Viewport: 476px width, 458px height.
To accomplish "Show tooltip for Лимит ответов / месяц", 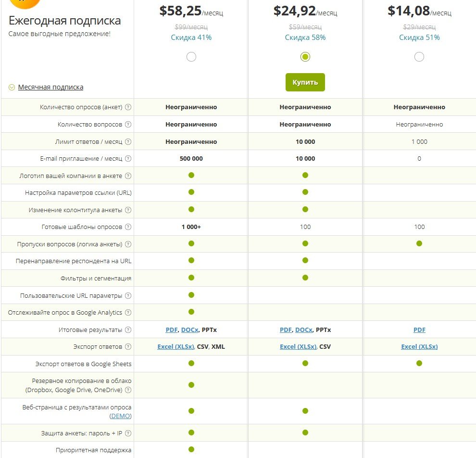I will [x=128, y=141].
